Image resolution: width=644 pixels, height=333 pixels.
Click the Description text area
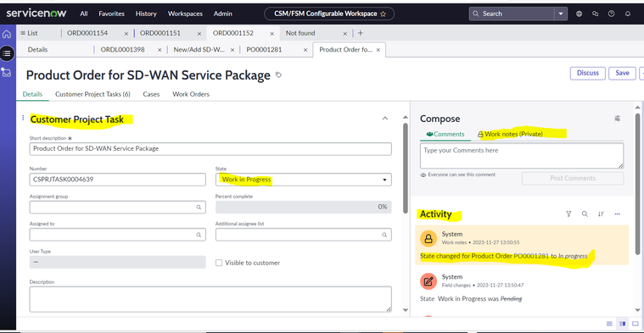[210, 299]
